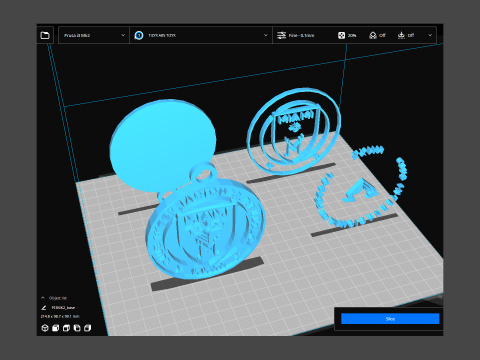This screenshot has width=480, height=360.
Task: Switch to left side view cube icon
Action: (77, 328)
